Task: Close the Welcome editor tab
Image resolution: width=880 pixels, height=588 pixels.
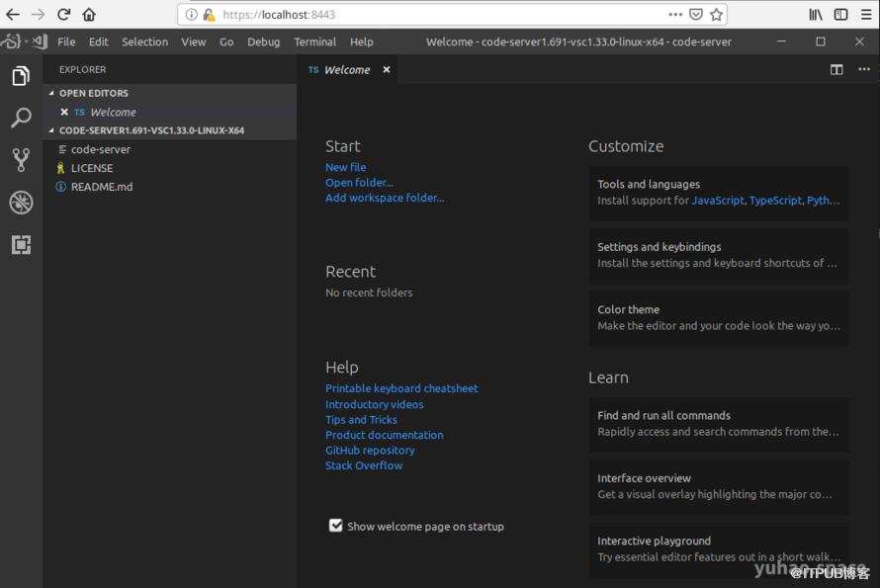Action: pyautogui.click(x=387, y=69)
